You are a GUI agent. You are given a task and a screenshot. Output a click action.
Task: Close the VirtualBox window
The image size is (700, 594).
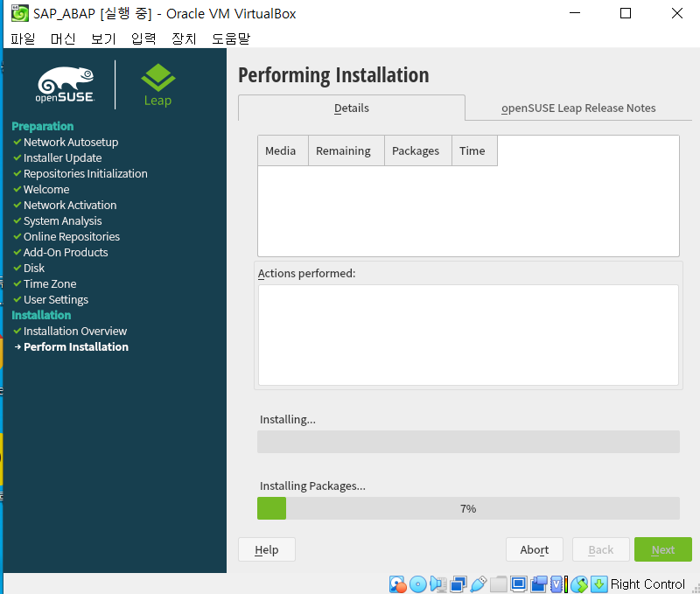tap(677, 13)
